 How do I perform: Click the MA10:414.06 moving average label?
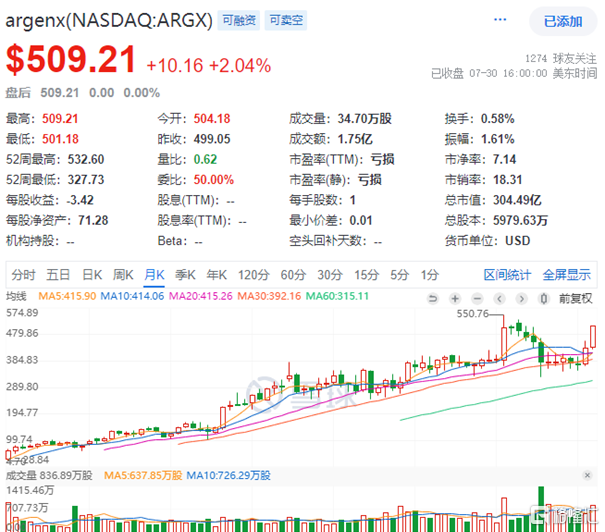click(x=132, y=296)
